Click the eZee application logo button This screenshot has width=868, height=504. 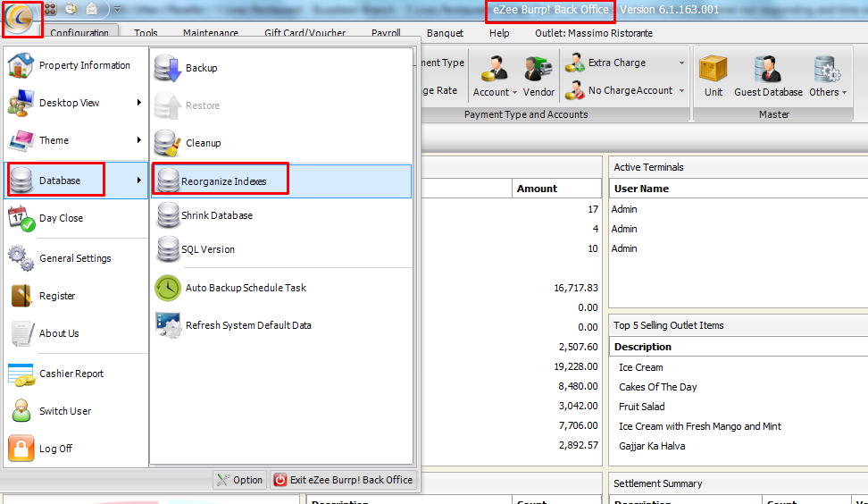[x=21, y=18]
